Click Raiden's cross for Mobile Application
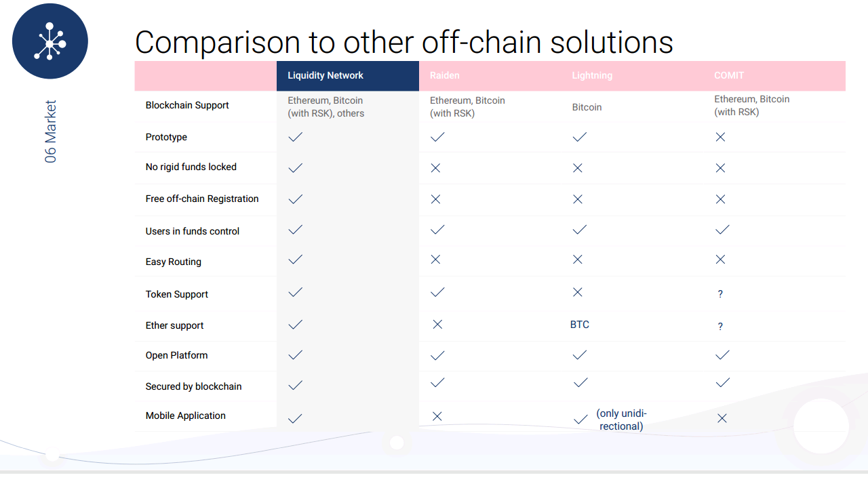The height and width of the screenshot is (488, 868). (x=437, y=417)
